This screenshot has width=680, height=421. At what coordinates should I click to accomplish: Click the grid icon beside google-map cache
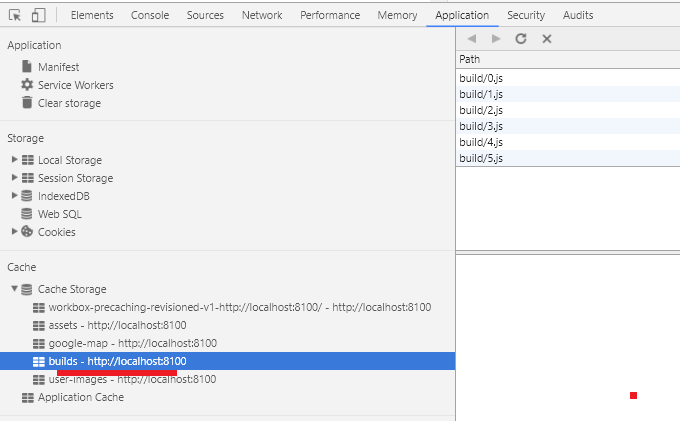click(x=39, y=344)
